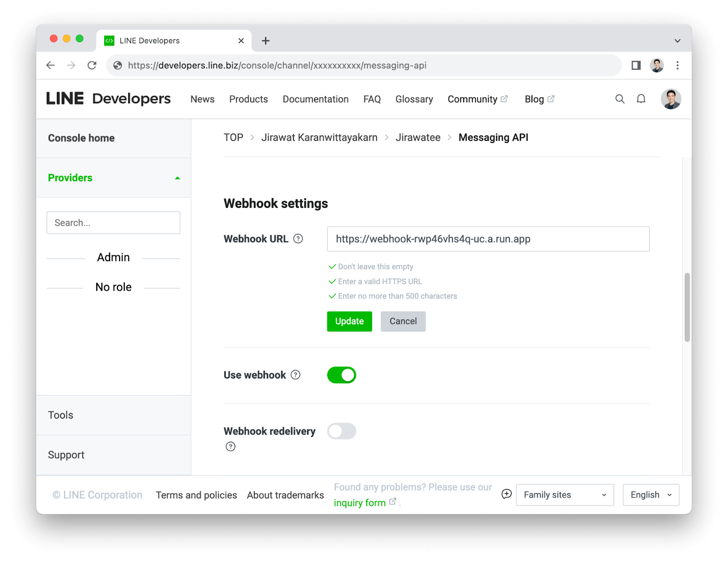Click the page vertical scrollbar thumb
The width and height of the screenshot is (728, 562).
coord(687,307)
